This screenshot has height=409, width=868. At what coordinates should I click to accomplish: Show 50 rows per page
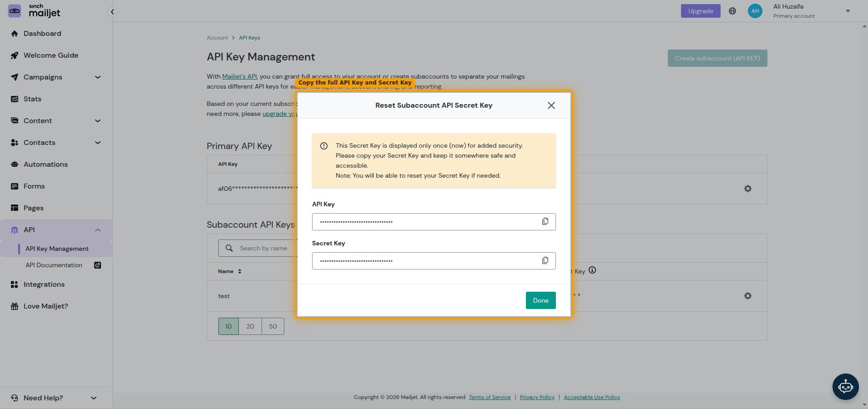[273, 326]
